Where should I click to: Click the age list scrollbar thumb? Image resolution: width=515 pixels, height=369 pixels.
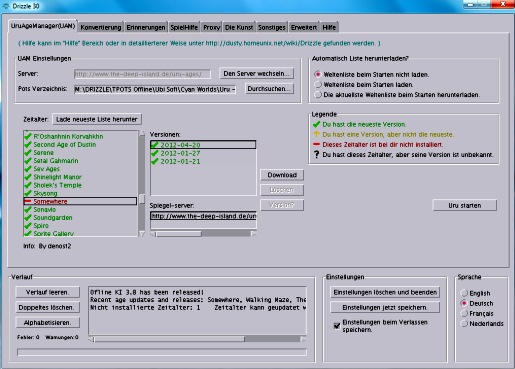142,199
